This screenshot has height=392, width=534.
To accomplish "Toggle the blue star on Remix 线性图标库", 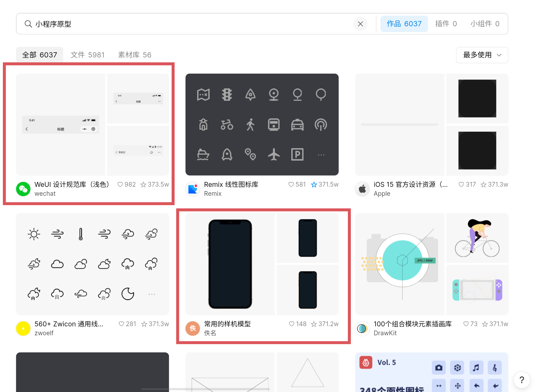I will pos(314,184).
